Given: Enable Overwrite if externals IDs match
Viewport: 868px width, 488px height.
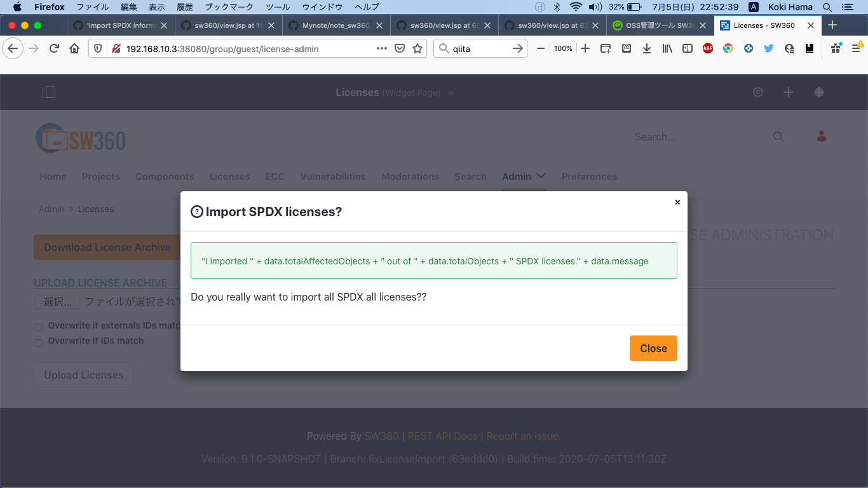Looking at the screenshot, I should [38, 325].
